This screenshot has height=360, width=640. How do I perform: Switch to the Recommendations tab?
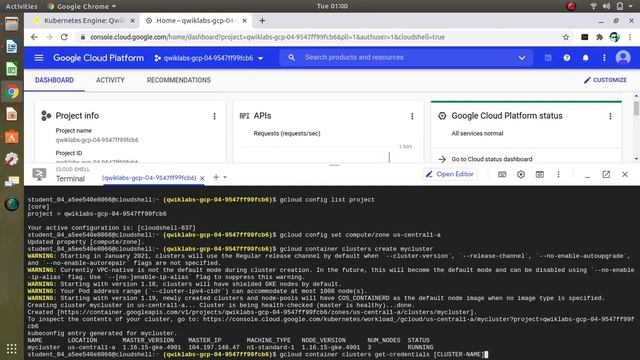(x=179, y=80)
